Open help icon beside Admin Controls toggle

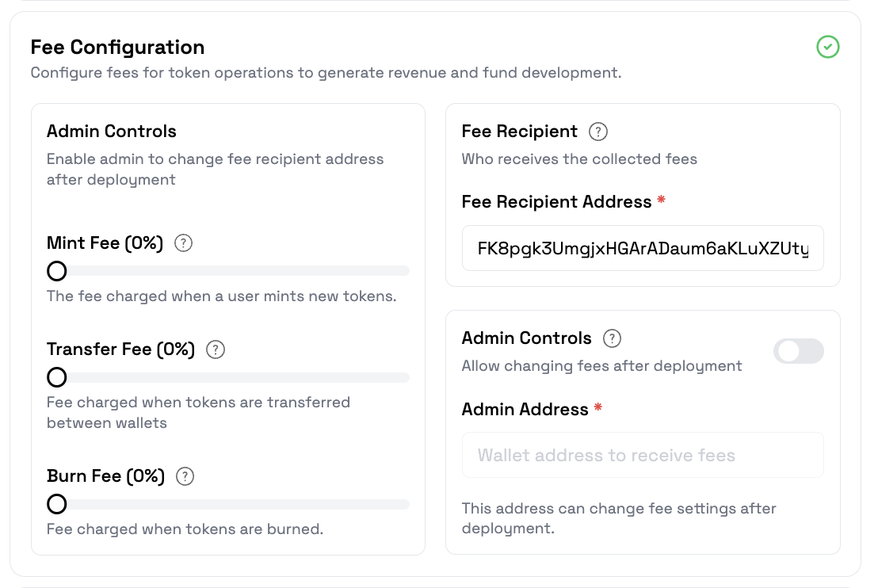click(x=612, y=338)
